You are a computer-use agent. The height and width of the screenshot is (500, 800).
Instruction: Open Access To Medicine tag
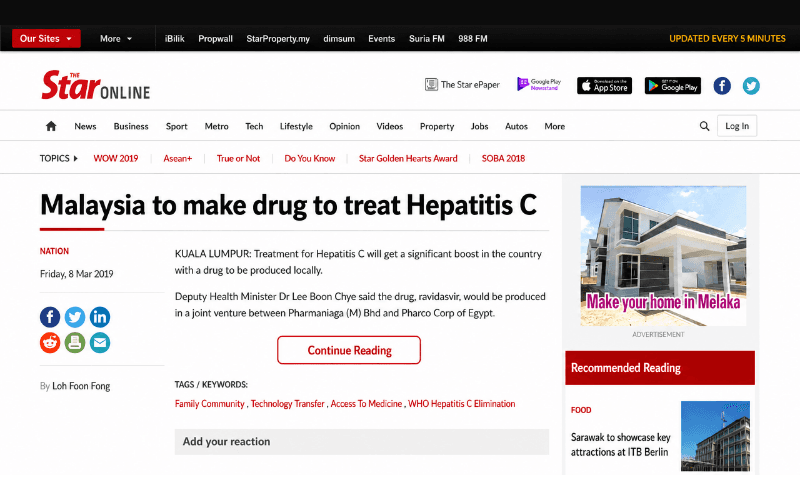pyautogui.click(x=366, y=404)
